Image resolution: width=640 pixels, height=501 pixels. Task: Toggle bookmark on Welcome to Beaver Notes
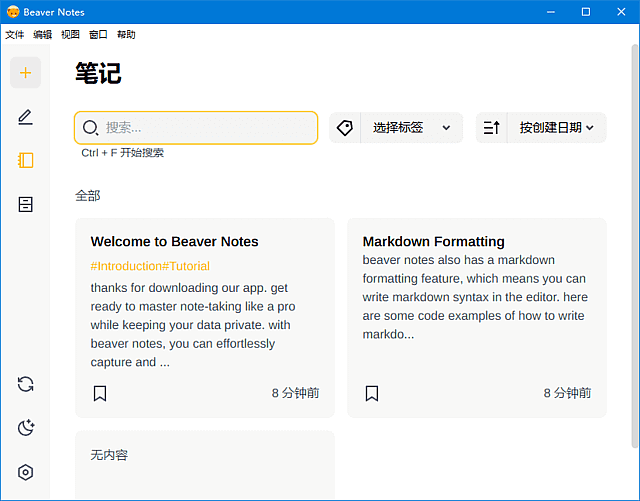click(100, 393)
